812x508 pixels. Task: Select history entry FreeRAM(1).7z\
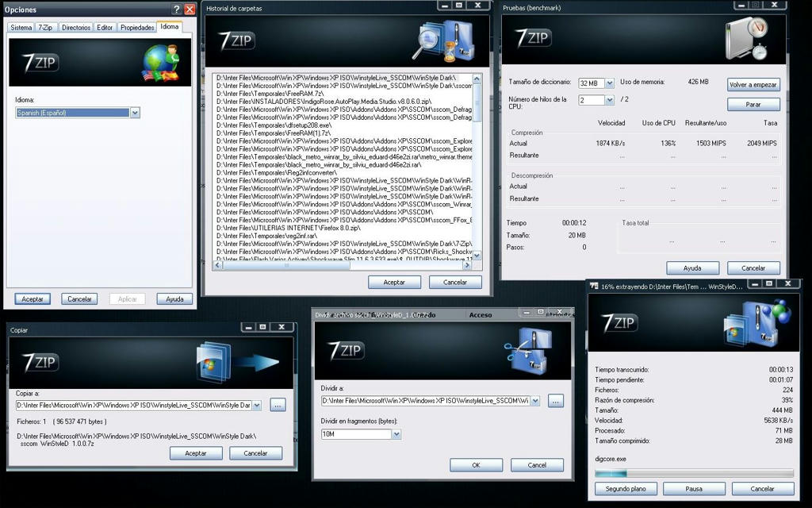click(x=273, y=133)
